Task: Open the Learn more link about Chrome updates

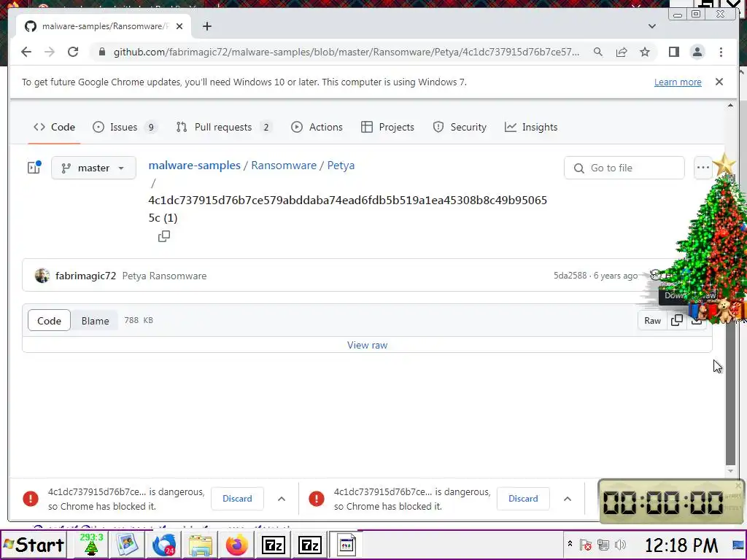Action: [x=678, y=82]
